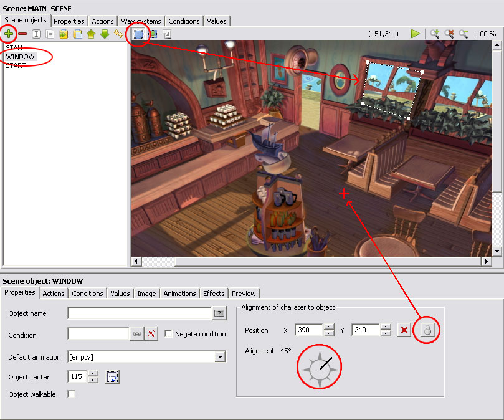Click the Position X field showing 390
This screenshot has height=420, width=504.
click(308, 330)
